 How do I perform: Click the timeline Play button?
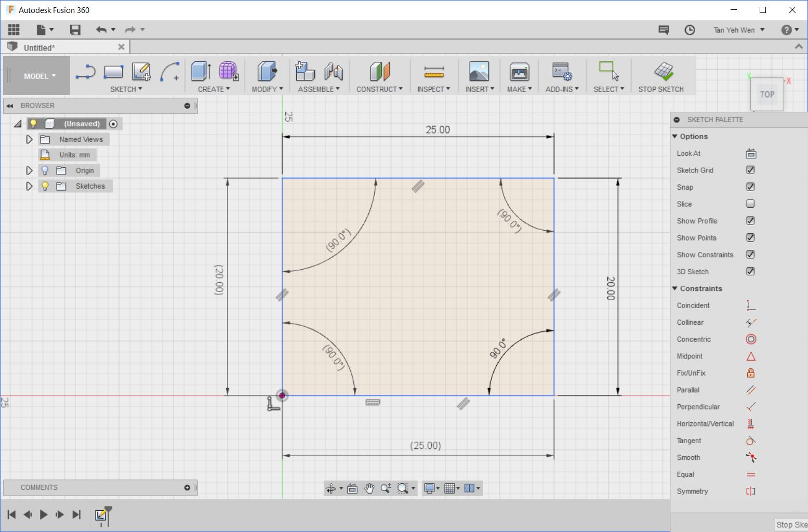44,515
